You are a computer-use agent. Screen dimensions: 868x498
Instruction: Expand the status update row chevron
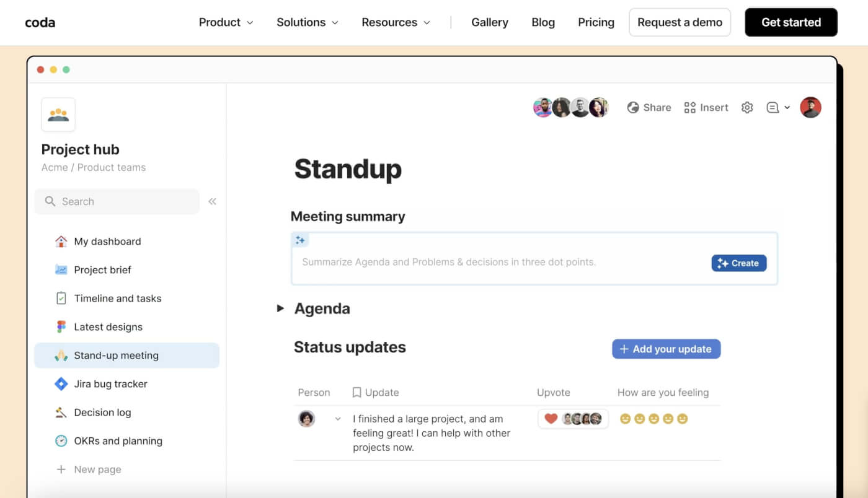tap(338, 419)
